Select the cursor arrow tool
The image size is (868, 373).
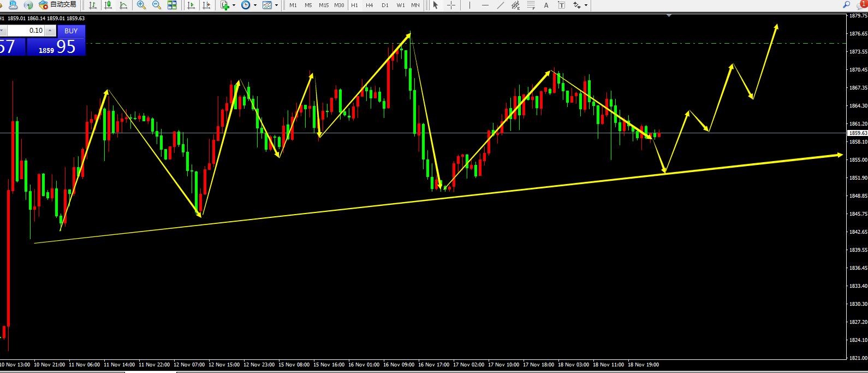point(435,5)
